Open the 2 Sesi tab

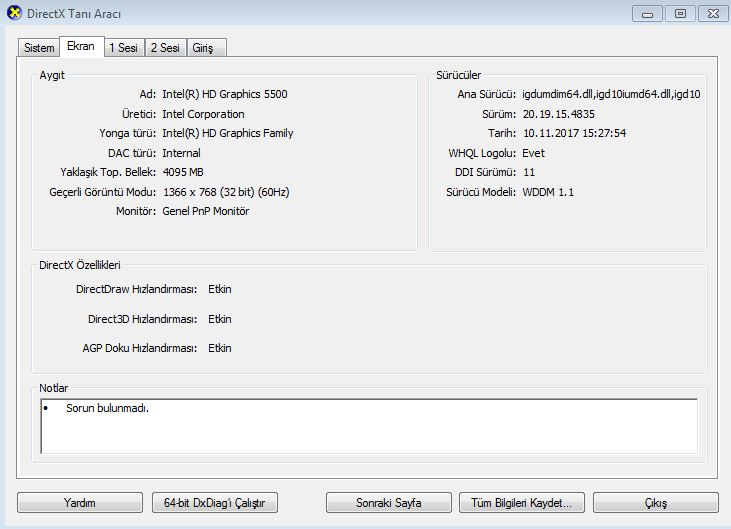pyautogui.click(x=166, y=48)
